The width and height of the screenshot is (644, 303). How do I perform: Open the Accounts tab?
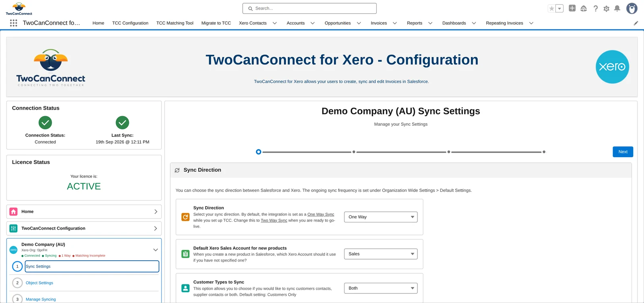tap(295, 23)
